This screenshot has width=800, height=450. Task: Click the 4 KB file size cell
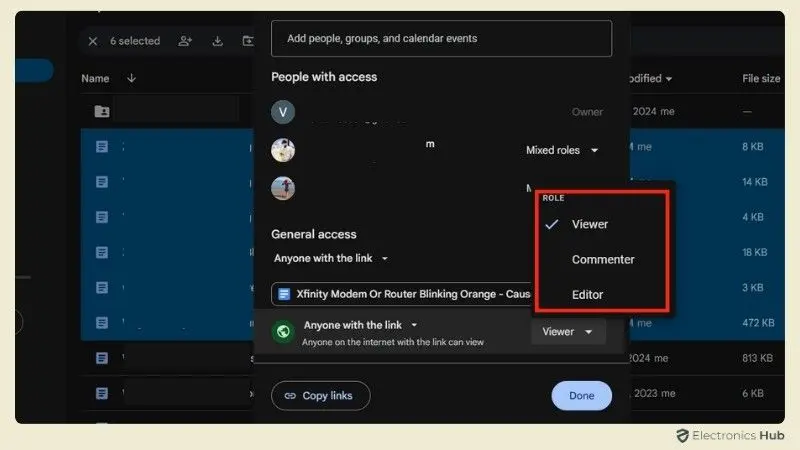click(753, 217)
